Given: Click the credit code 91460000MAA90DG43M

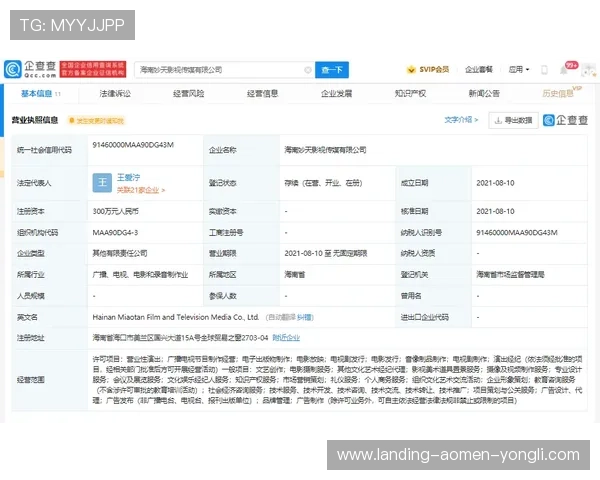Looking at the screenshot, I should tap(133, 145).
